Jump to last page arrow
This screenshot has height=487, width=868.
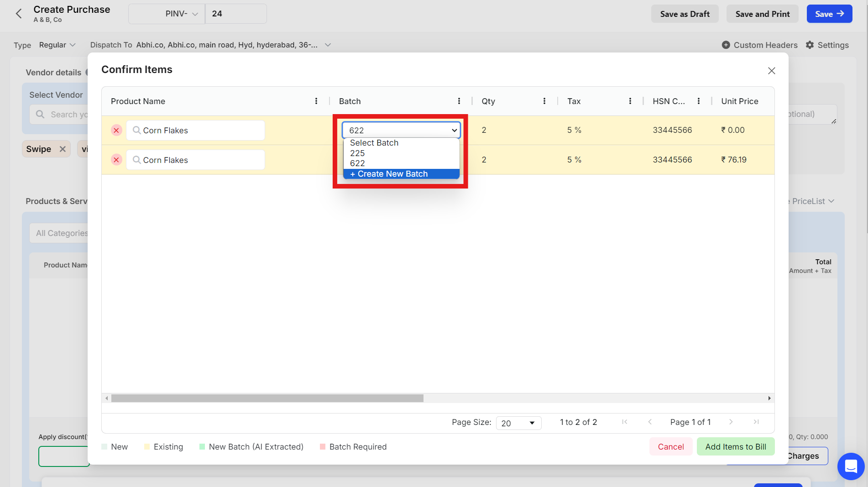[x=756, y=422]
